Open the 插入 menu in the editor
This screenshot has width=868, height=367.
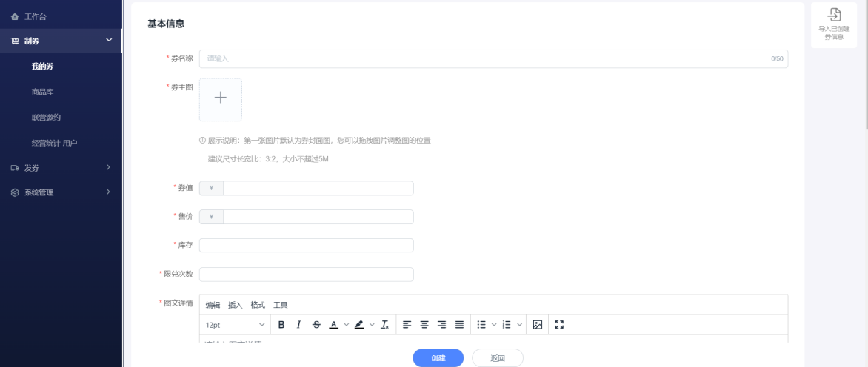point(236,305)
